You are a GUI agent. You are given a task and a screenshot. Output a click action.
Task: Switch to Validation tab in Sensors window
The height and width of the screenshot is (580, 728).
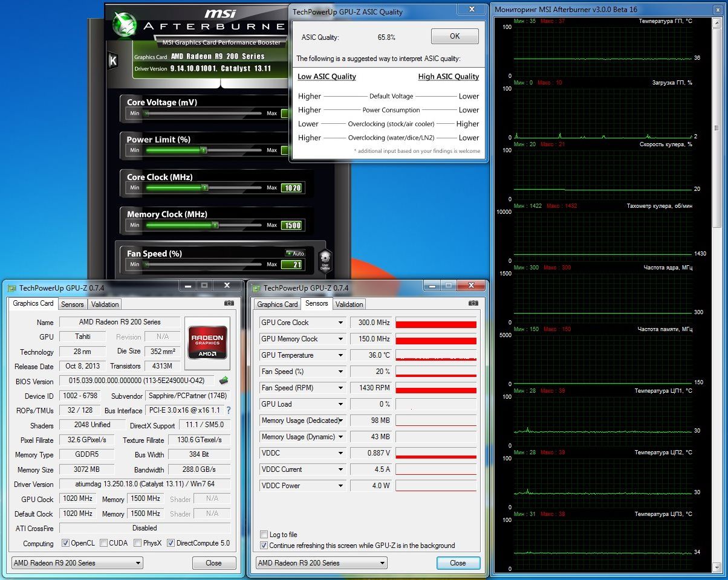click(x=349, y=304)
